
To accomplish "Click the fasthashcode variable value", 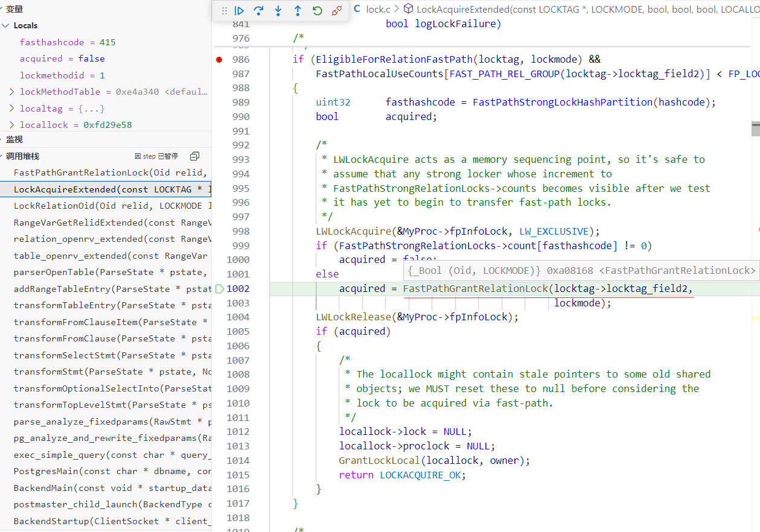I will 109,42.
